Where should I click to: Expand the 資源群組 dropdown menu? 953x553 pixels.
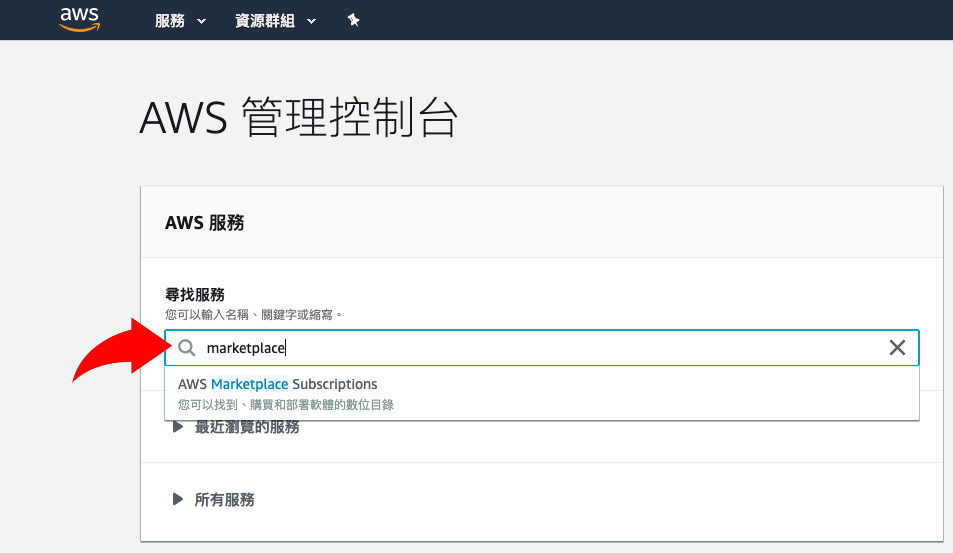pos(275,21)
